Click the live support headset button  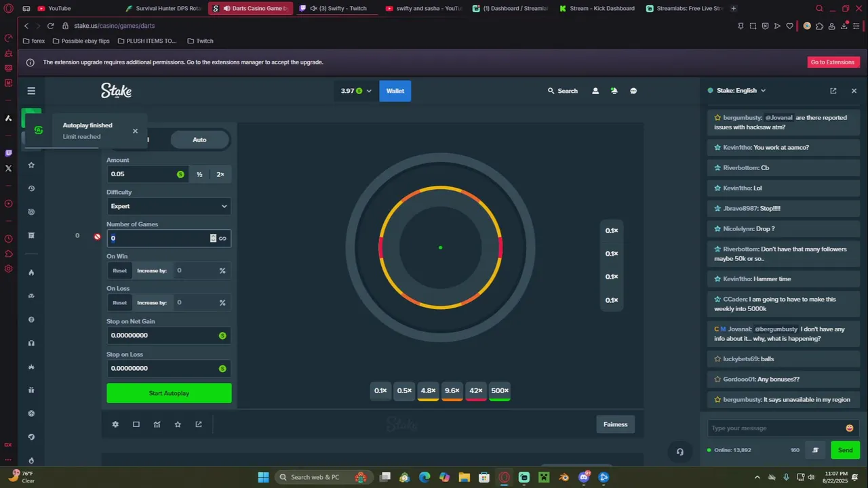(679, 451)
